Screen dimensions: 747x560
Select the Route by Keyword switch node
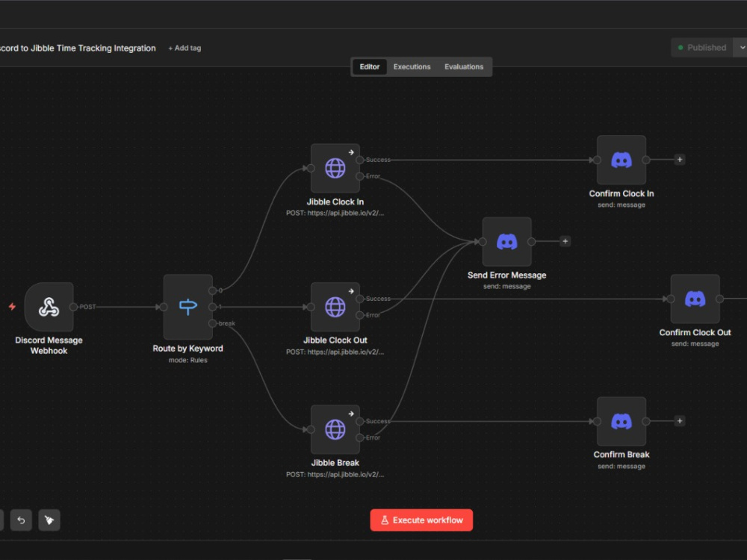187,307
